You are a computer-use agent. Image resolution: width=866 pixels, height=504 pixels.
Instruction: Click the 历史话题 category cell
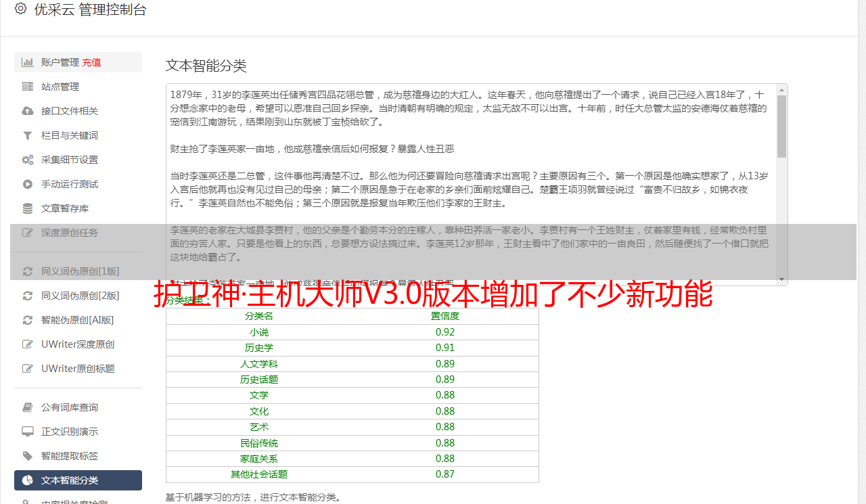tap(259, 380)
